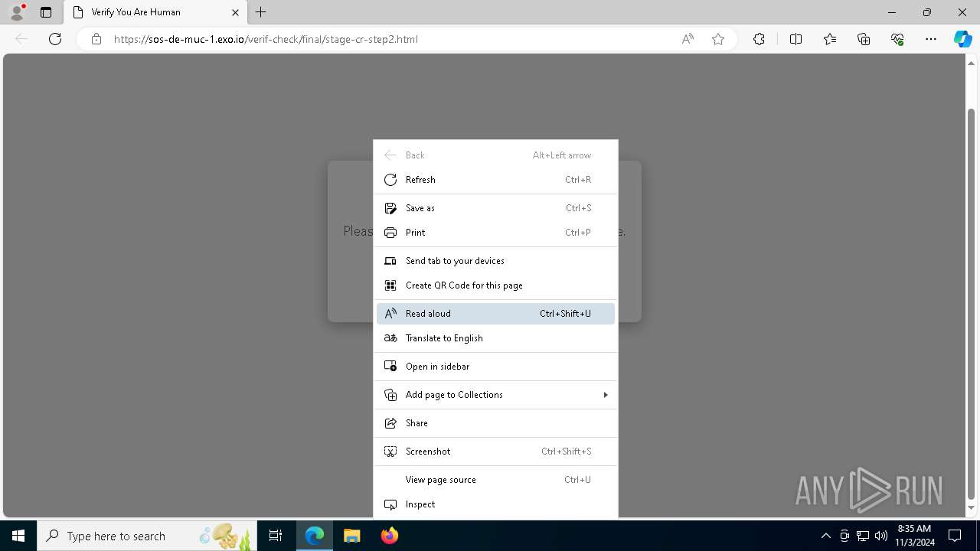Choose Back in the context menu
Image resolution: width=980 pixels, height=551 pixels.
coord(495,155)
